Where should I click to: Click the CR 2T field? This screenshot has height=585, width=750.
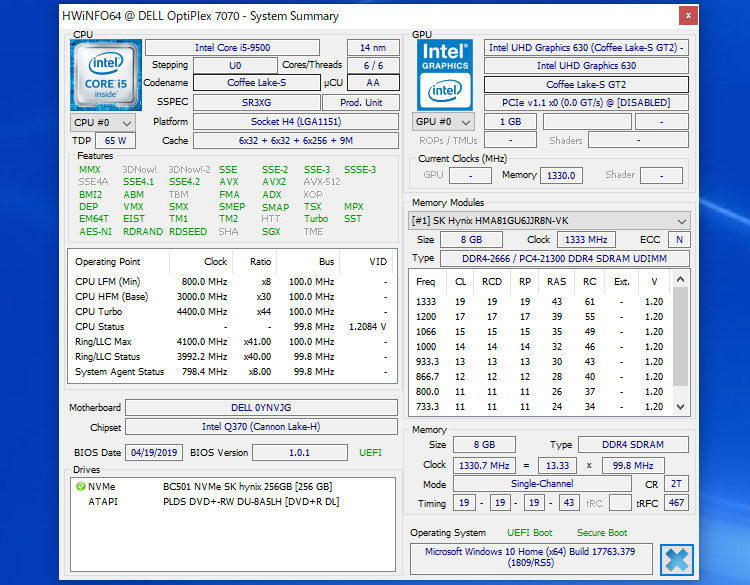pyautogui.click(x=676, y=484)
